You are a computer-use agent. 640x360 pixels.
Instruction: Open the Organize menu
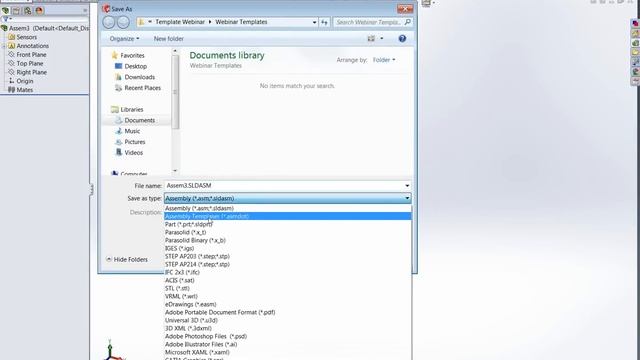pyautogui.click(x=124, y=39)
